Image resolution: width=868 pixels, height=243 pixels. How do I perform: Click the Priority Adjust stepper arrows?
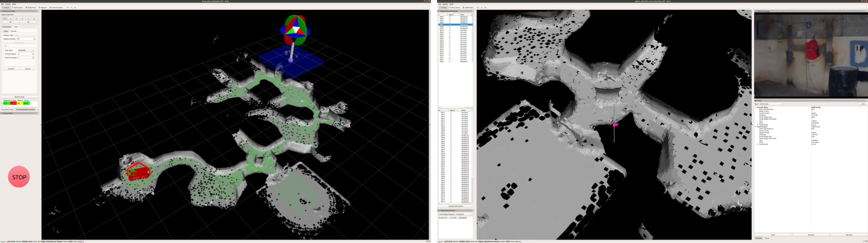(33, 54)
